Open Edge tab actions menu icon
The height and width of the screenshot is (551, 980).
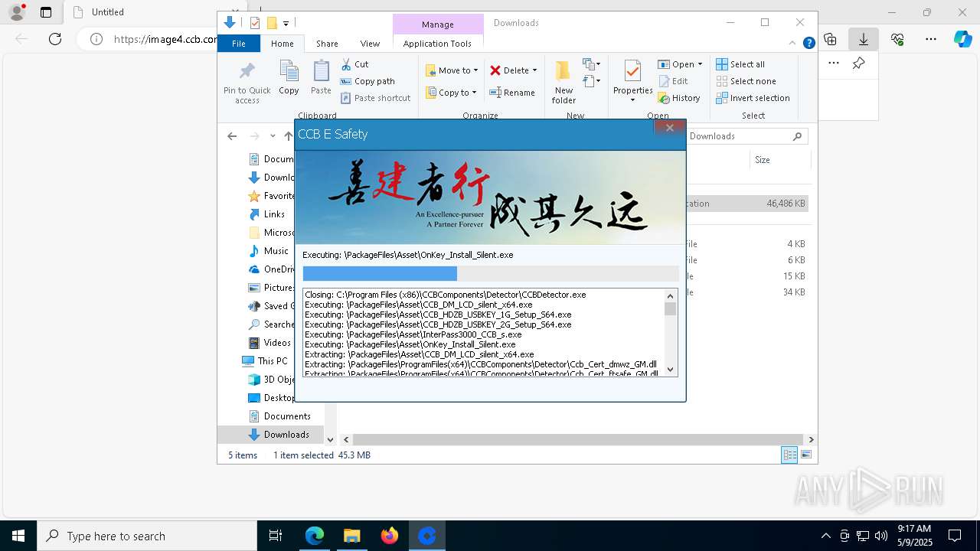(x=46, y=12)
